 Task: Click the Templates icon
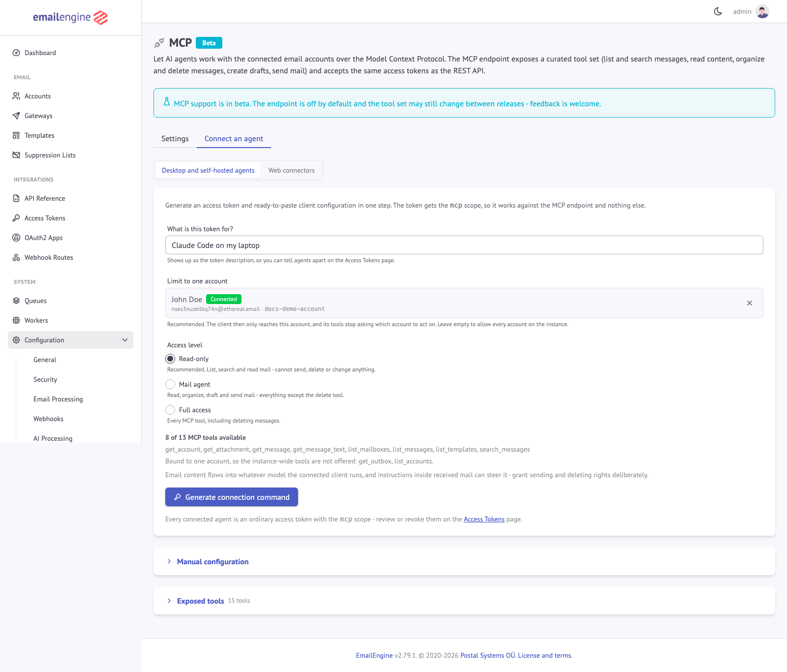tap(16, 135)
